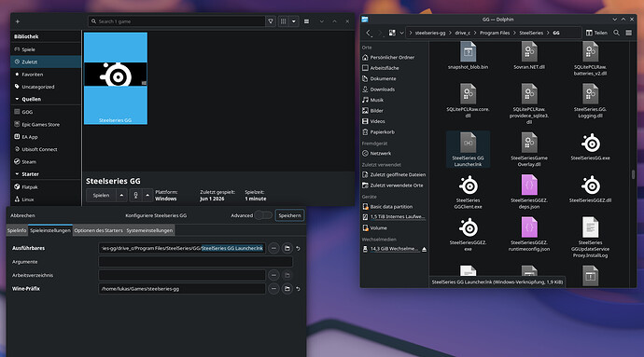Switch to Optionen des Starters tab
644x357 pixels.
click(x=99, y=230)
